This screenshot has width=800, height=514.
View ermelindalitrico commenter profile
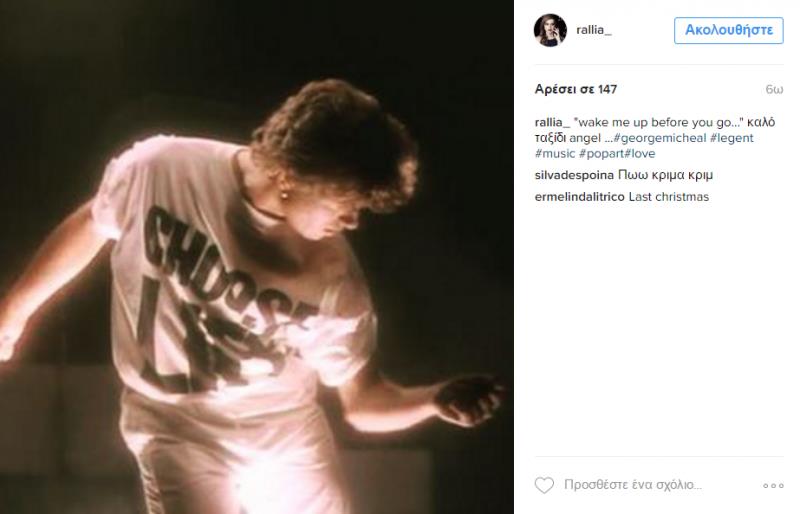(580, 197)
